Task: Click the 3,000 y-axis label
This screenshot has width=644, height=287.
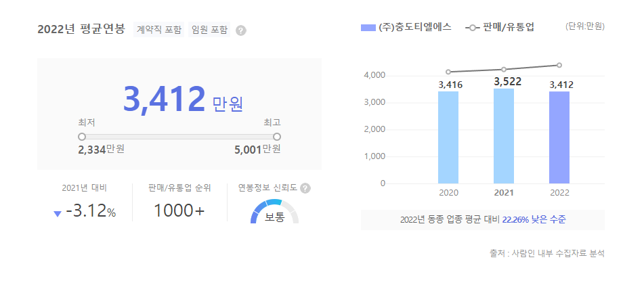Action: pos(374,102)
